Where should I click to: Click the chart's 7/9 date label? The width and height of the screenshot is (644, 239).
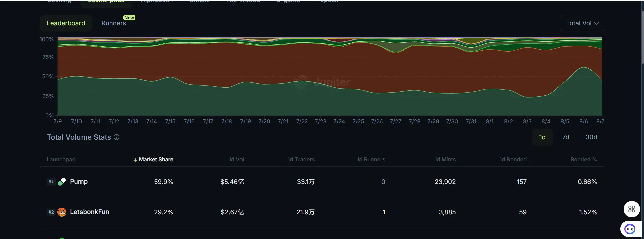[58, 121]
